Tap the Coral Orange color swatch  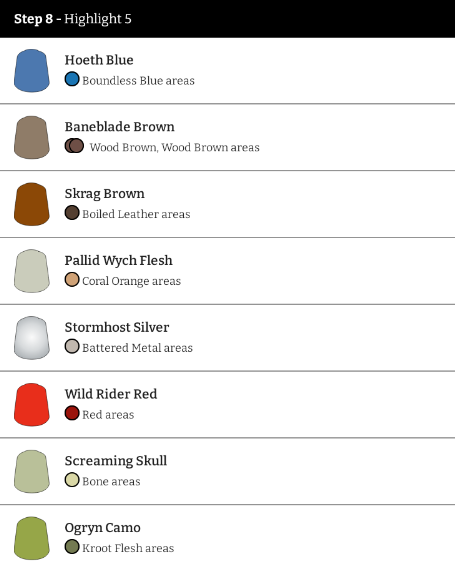(x=72, y=280)
